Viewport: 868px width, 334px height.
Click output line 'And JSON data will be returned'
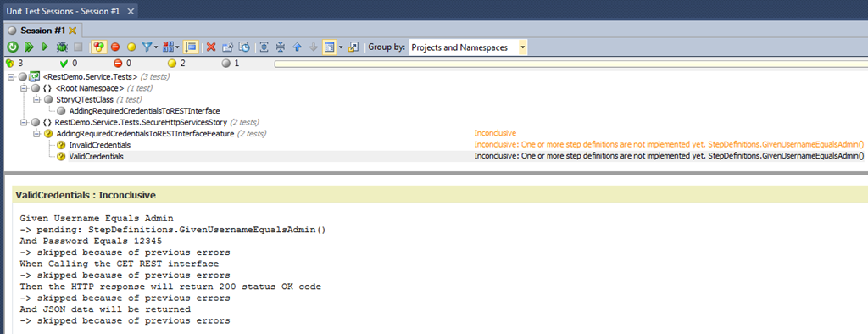click(105, 309)
